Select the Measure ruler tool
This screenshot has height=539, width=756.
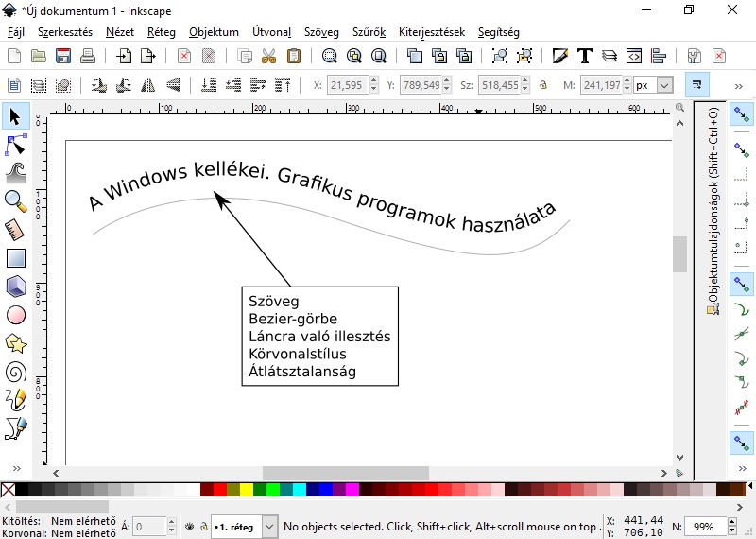[x=15, y=230]
